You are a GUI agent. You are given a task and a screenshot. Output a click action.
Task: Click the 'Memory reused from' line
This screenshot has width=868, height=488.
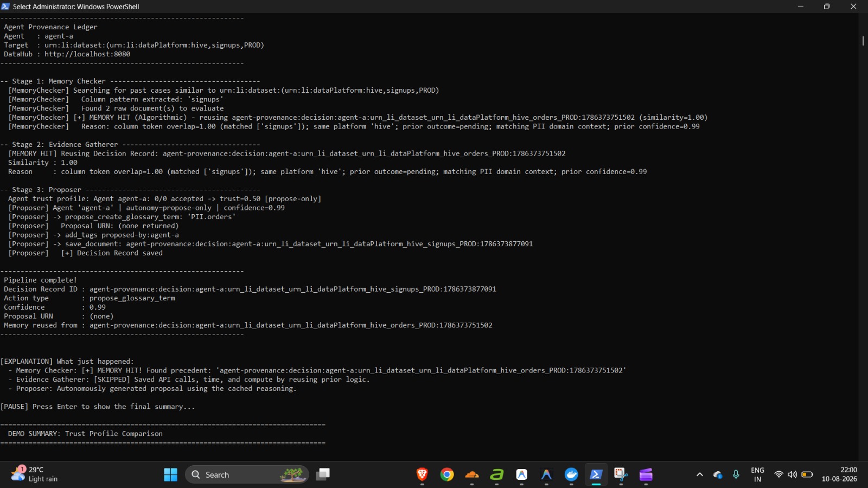pos(248,325)
